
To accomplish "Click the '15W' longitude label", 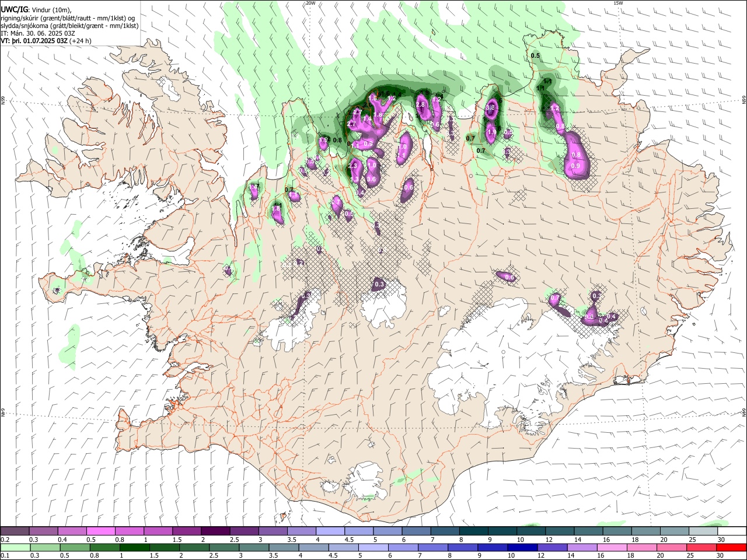I will pos(618,3).
